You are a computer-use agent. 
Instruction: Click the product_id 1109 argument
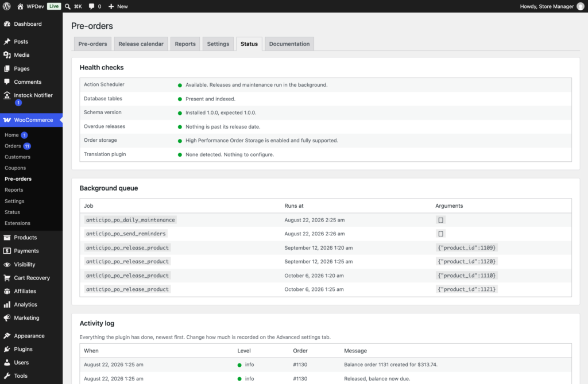coord(466,248)
